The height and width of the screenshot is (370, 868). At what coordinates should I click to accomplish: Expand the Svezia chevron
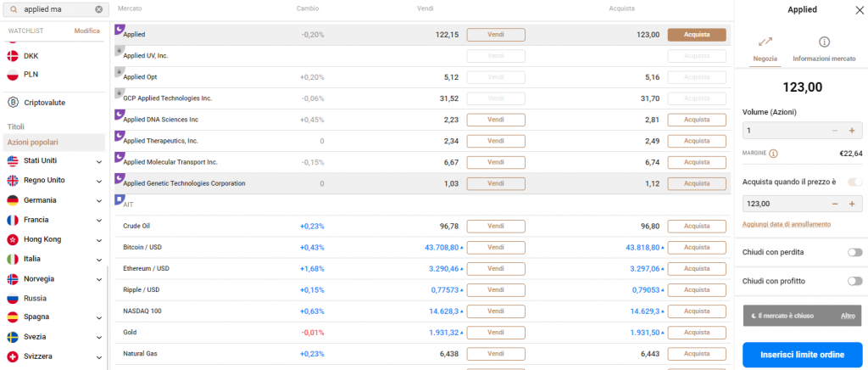pos(99,337)
